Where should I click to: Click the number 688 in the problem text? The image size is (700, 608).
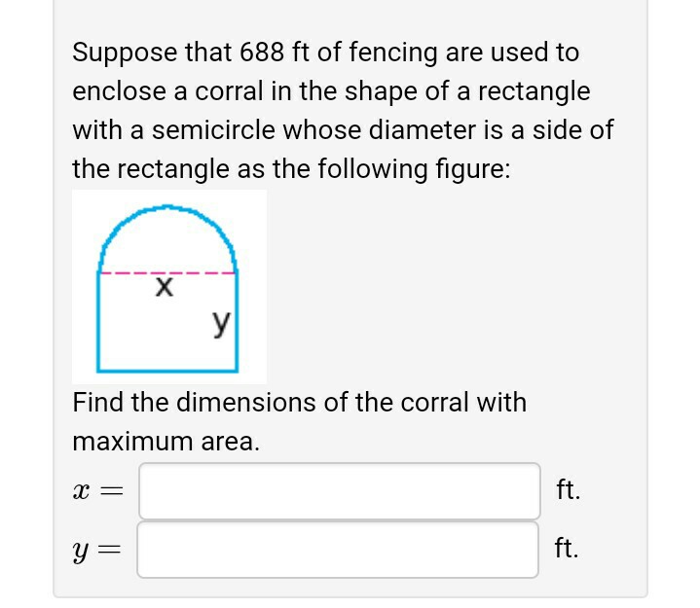(262, 53)
